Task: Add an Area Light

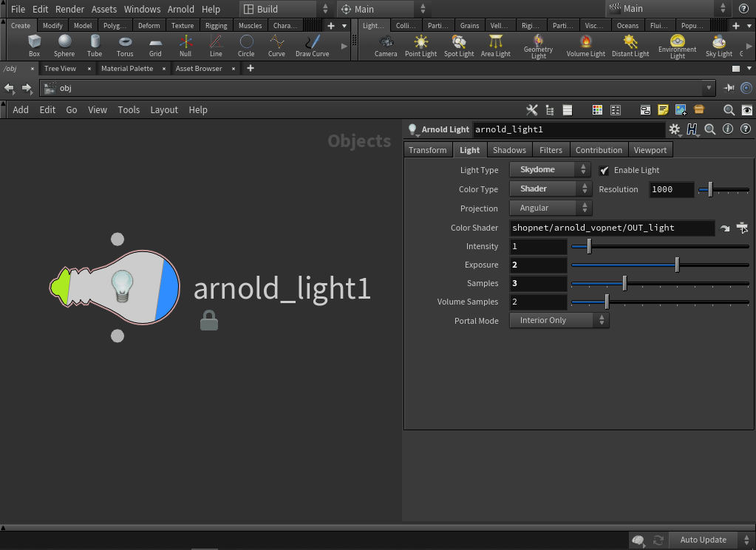Action: pos(496,46)
